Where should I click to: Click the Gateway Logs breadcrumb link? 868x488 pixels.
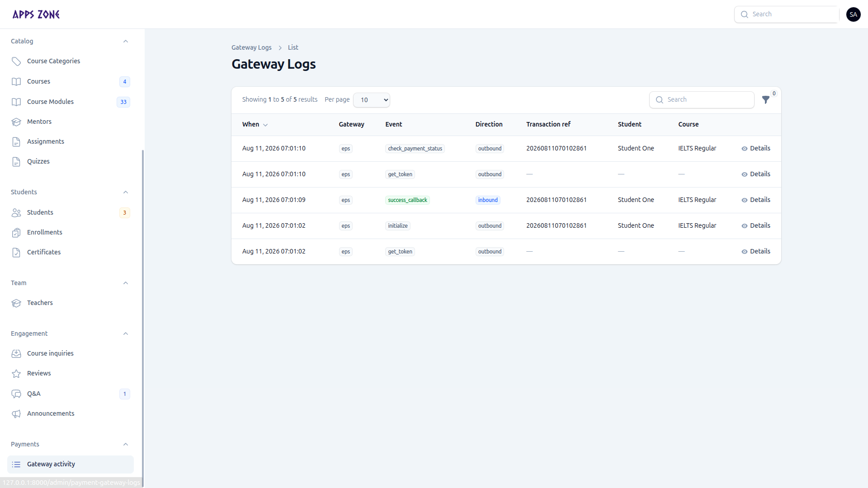coord(251,47)
